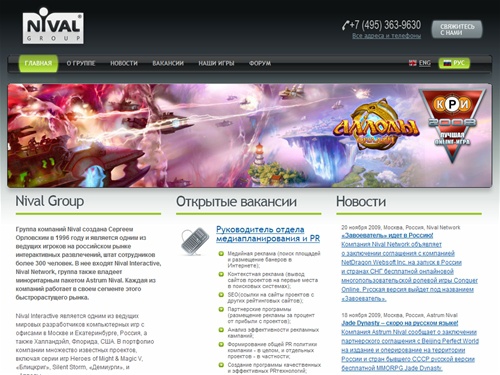500x375 pixels.
Task: Go to the НОВОСТИ menu item
Action: 124,63
